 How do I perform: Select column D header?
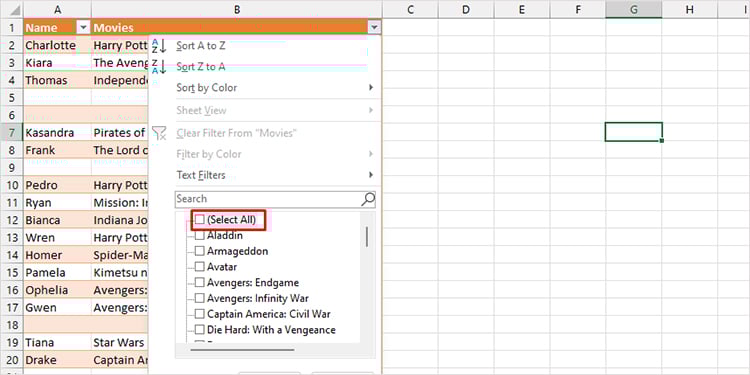pos(466,9)
